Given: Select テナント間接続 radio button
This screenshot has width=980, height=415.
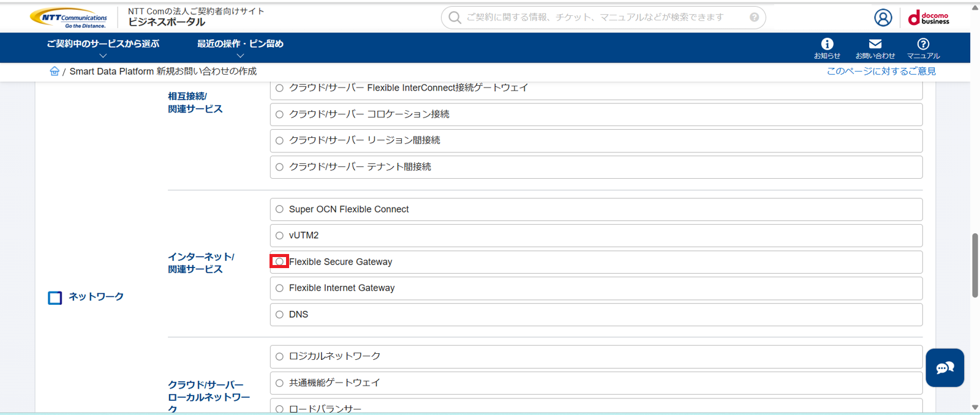Looking at the screenshot, I should click(x=279, y=167).
